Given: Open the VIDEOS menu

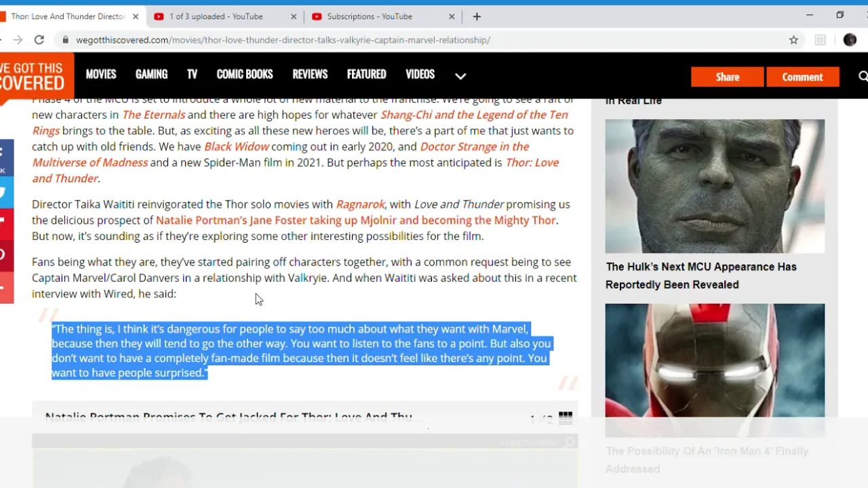Looking at the screenshot, I should (420, 75).
